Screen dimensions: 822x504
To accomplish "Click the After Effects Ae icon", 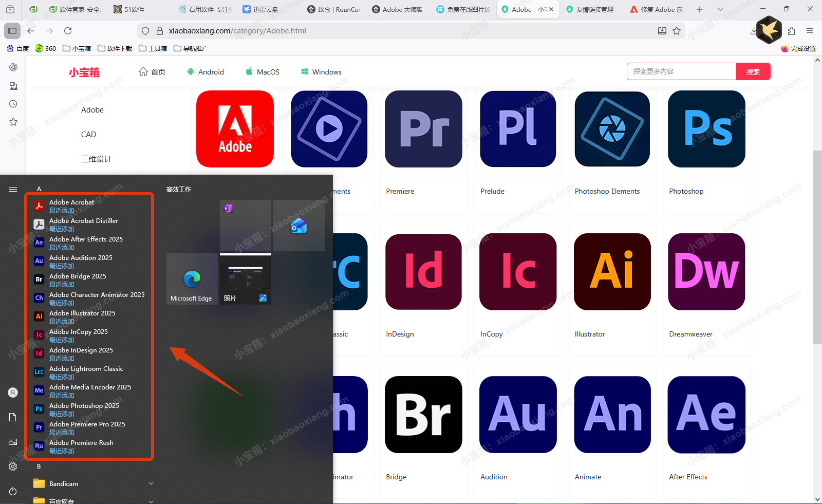I will (x=706, y=414).
